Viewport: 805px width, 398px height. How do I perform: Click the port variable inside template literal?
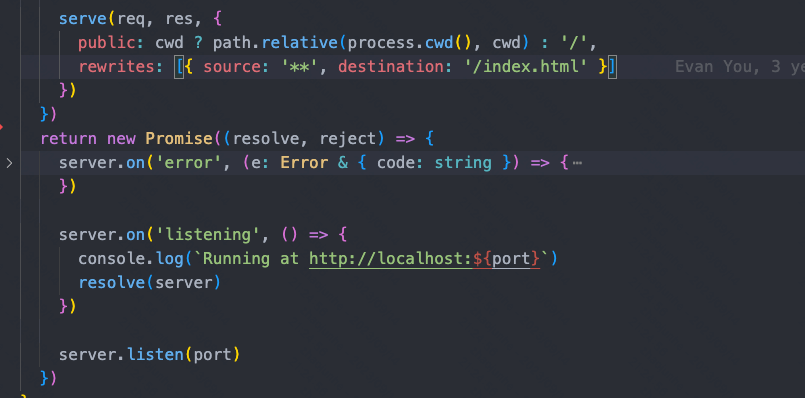click(x=511, y=259)
